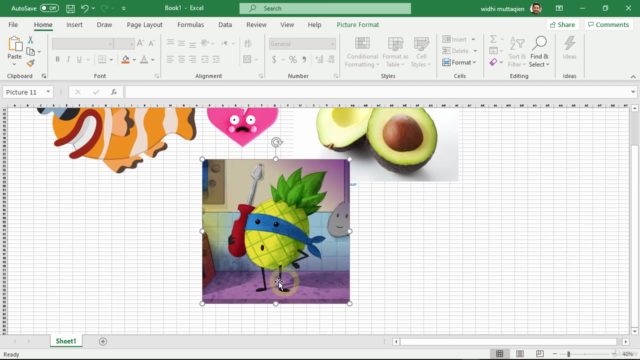Switch to Normal view

coord(500,354)
